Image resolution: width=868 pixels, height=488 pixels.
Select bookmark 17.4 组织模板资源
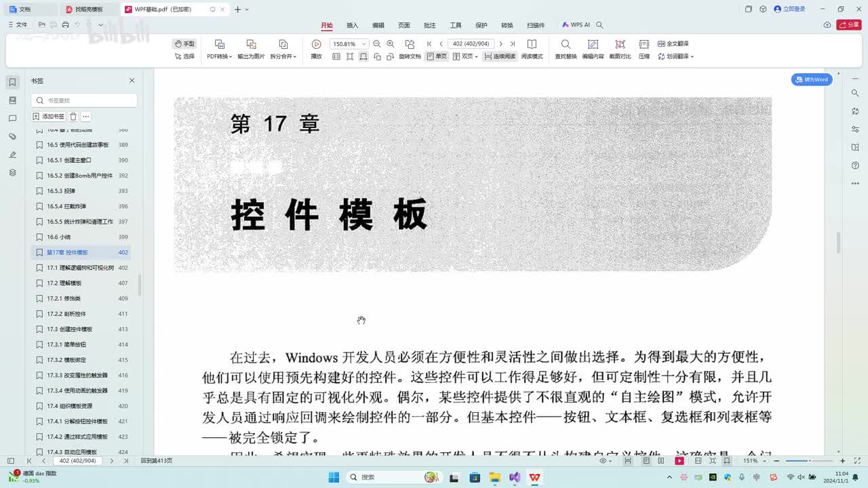pyautogui.click(x=81, y=406)
